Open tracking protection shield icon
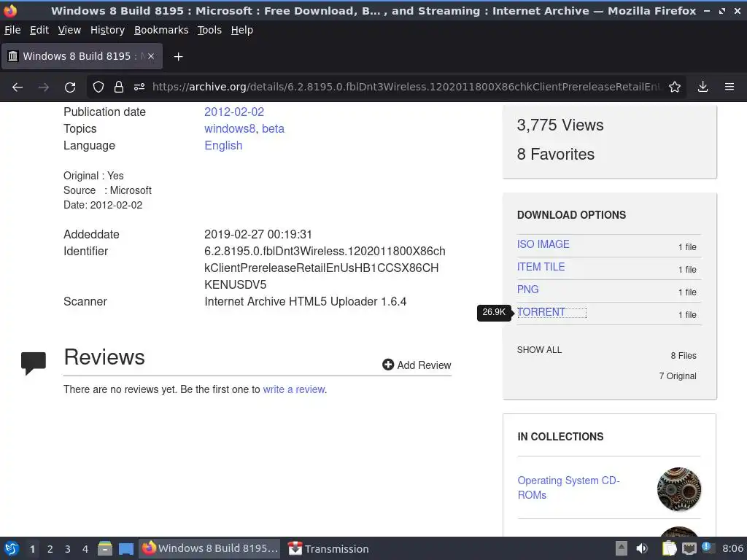Image resolution: width=747 pixels, height=560 pixels. tap(98, 87)
